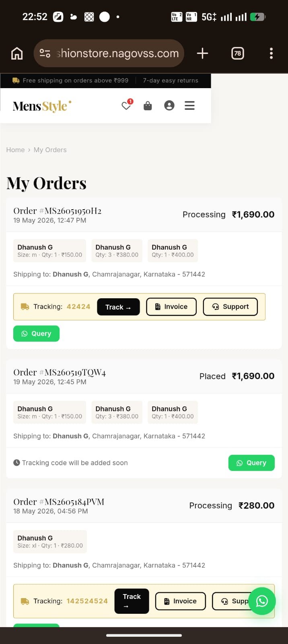Open the hamburger navigation menu
Image resolution: width=288 pixels, height=644 pixels.
click(x=189, y=105)
